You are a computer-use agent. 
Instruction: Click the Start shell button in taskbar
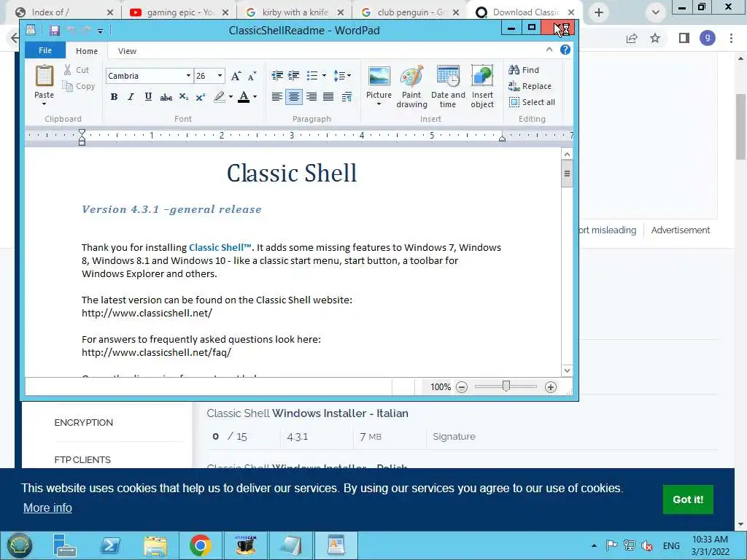coord(18,545)
